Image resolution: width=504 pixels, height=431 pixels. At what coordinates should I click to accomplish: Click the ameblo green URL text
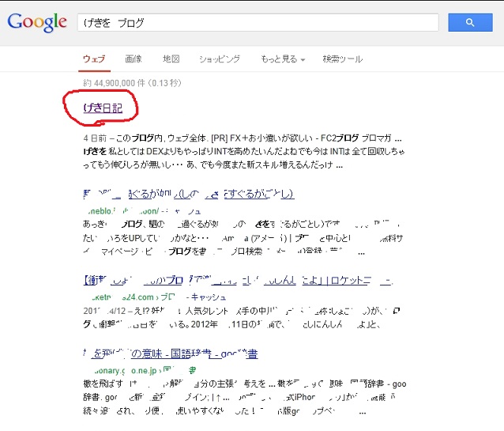[x=124, y=211]
